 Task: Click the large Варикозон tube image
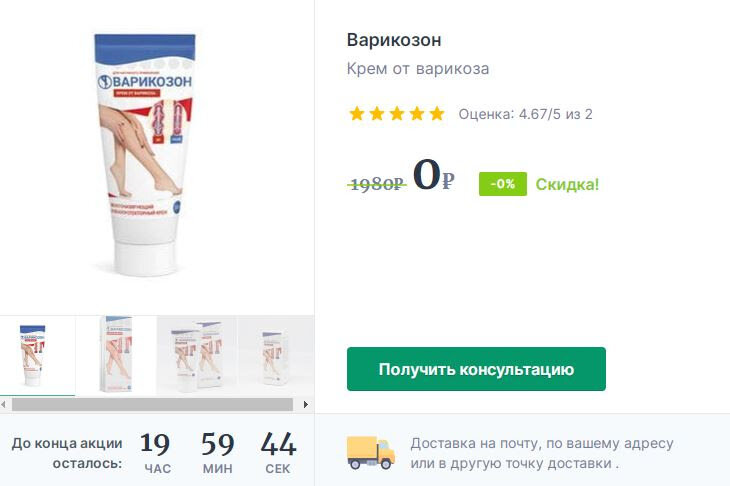[x=146, y=155]
